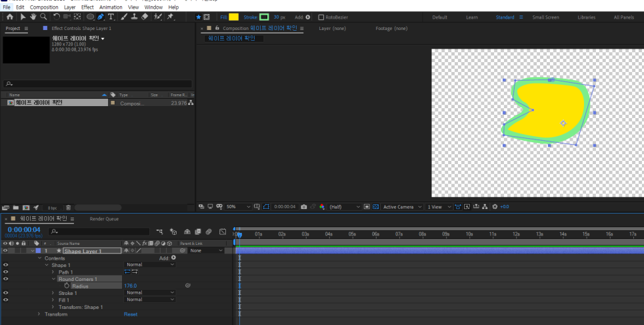
Task: Open the Composition menu
Action: pos(44,7)
